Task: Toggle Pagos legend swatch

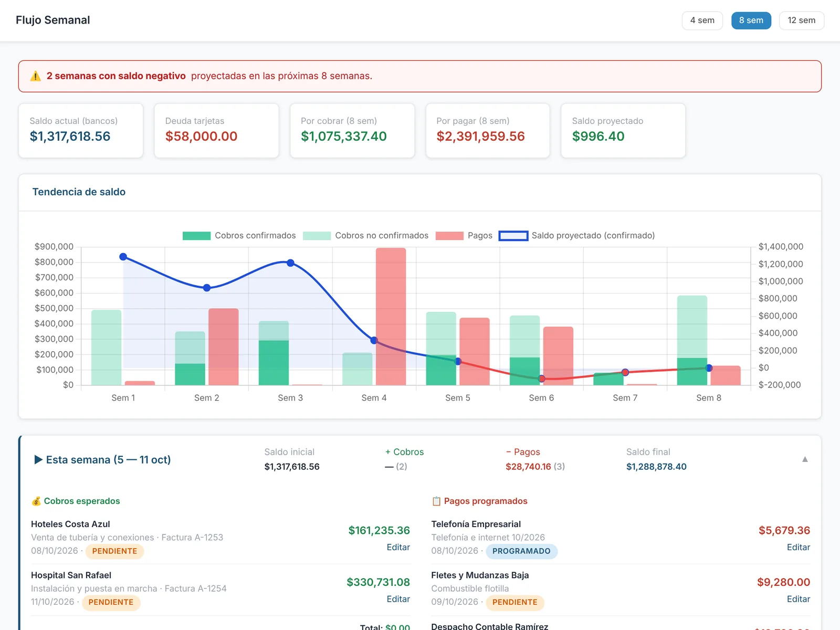Action: (449, 236)
